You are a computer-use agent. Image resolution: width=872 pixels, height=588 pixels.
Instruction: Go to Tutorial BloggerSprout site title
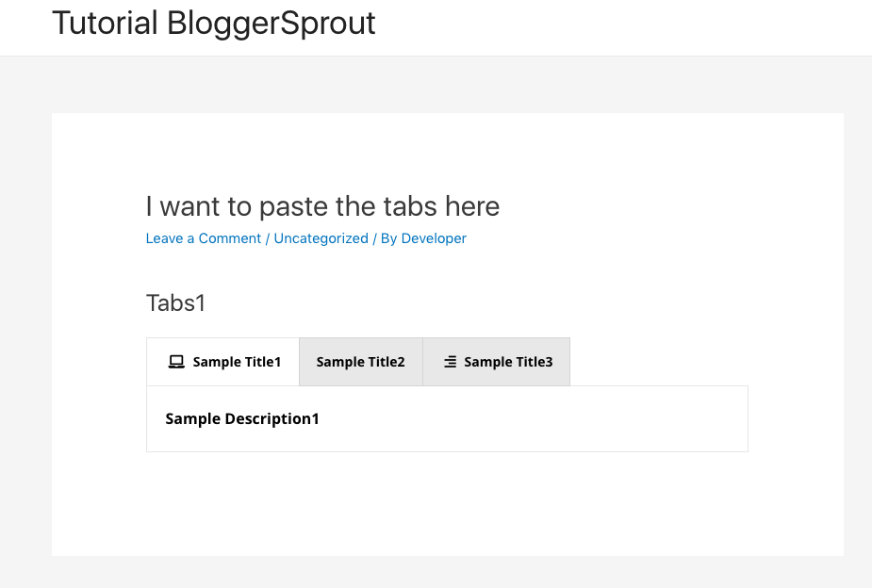tap(214, 24)
